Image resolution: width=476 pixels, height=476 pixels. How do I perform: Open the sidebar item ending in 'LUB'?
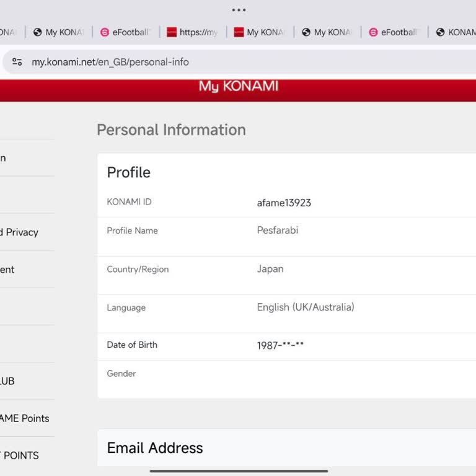[7, 381]
